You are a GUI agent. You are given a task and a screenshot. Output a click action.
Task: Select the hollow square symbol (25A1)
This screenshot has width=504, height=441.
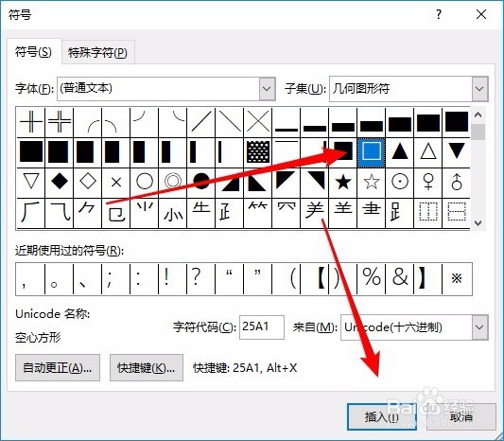372,152
